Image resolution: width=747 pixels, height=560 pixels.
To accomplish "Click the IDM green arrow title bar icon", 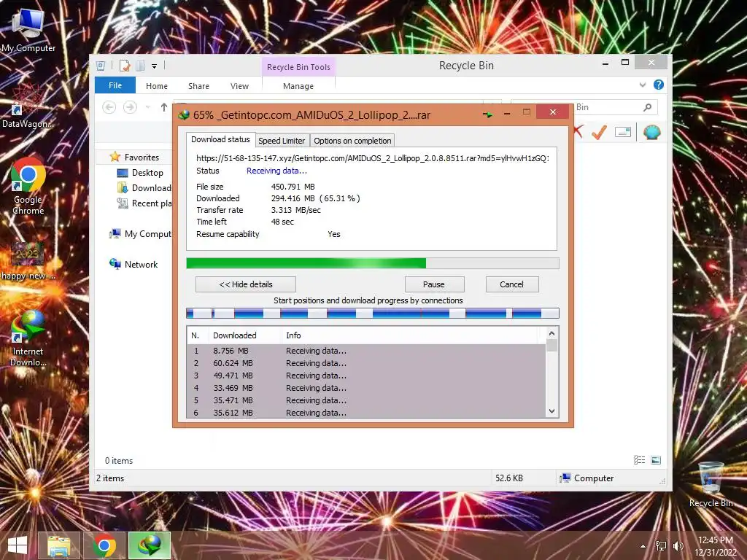I will point(487,114).
